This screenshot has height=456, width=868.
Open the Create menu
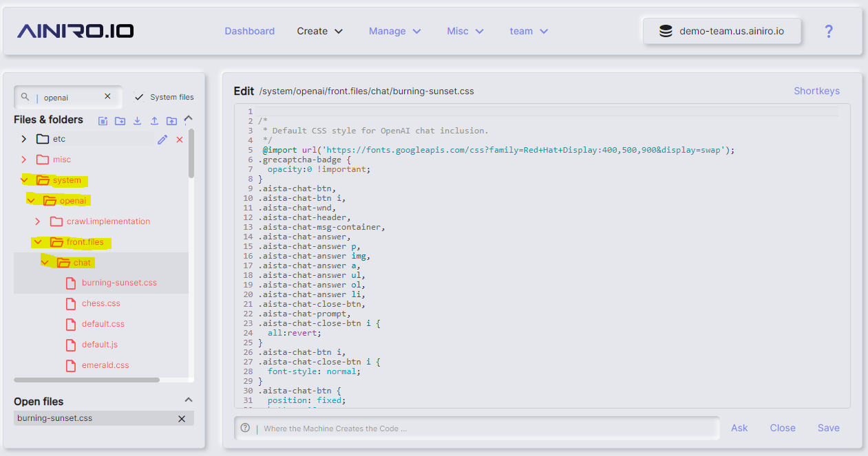coord(319,31)
